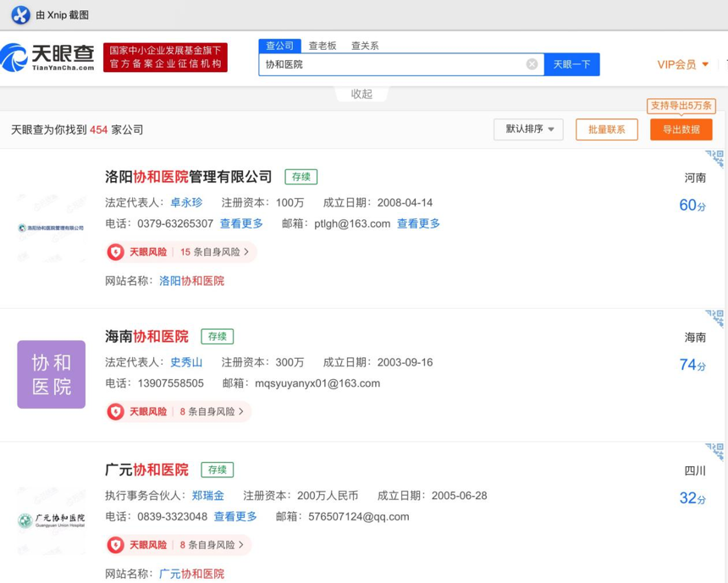Clear the search box with the X icon
The width and height of the screenshot is (728, 583).
pyautogui.click(x=532, y=64)
